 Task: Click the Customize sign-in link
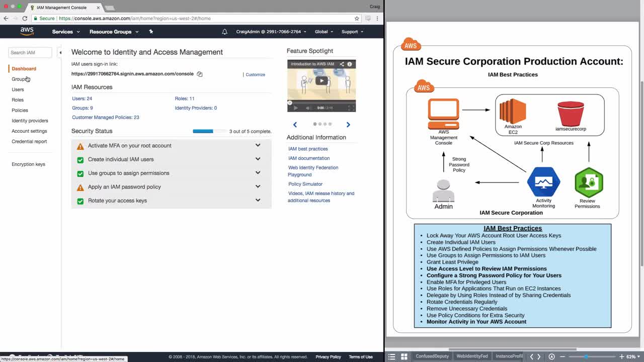[255, 74]
